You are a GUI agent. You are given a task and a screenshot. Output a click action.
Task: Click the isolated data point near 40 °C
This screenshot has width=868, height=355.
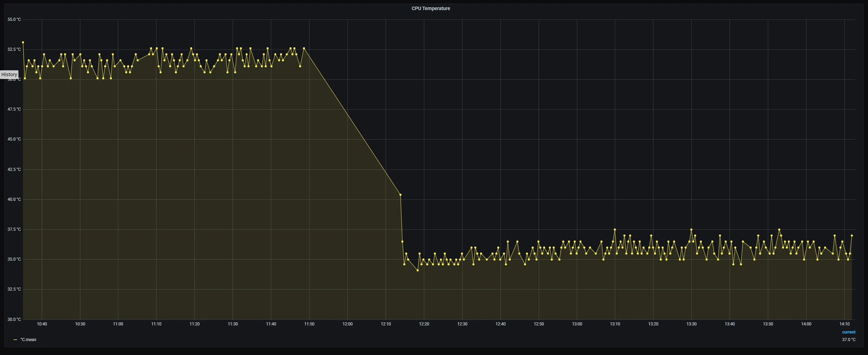point(401,195)
